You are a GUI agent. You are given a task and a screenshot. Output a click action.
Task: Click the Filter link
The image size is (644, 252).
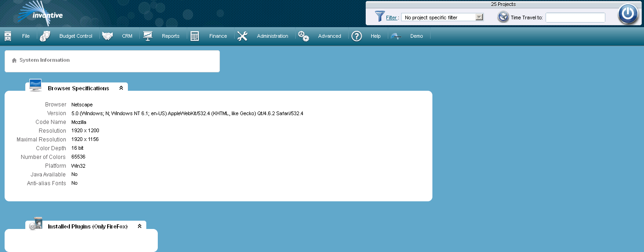391,18
